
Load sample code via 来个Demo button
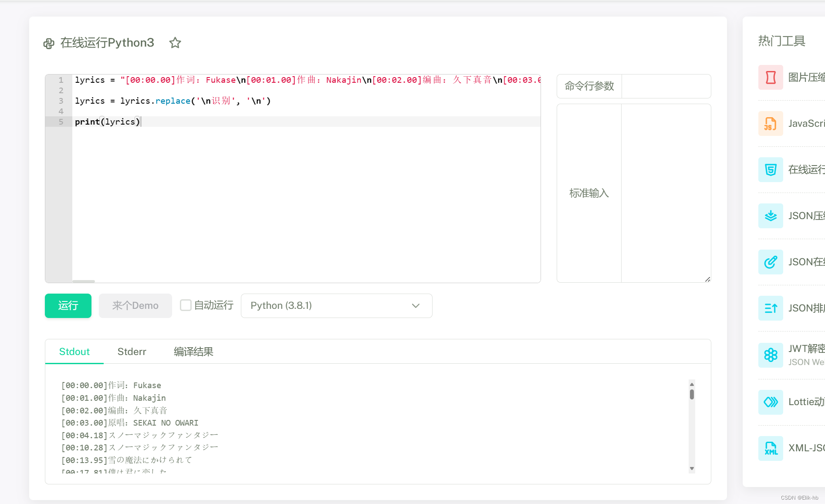click(135, 306)
